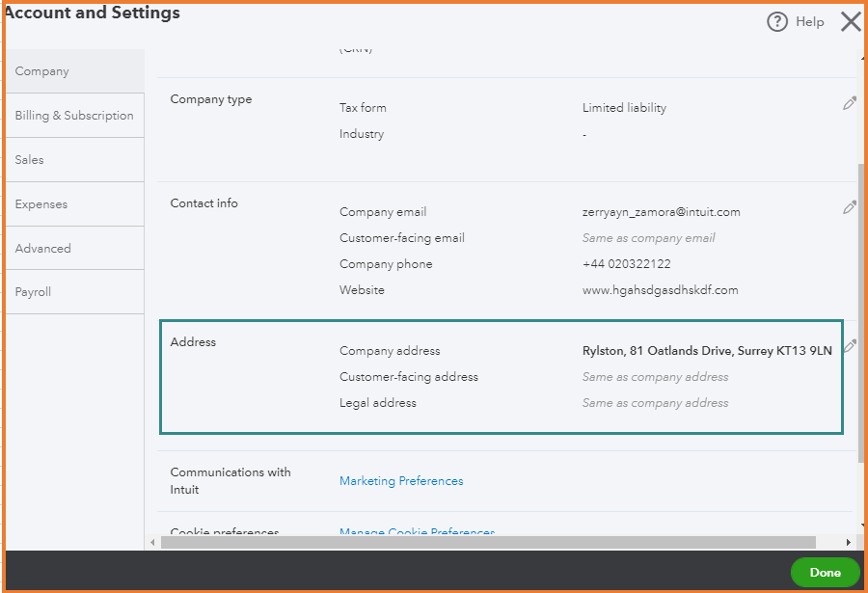
Task: Edit Company type with pencil icon
Action: (849, 103)
